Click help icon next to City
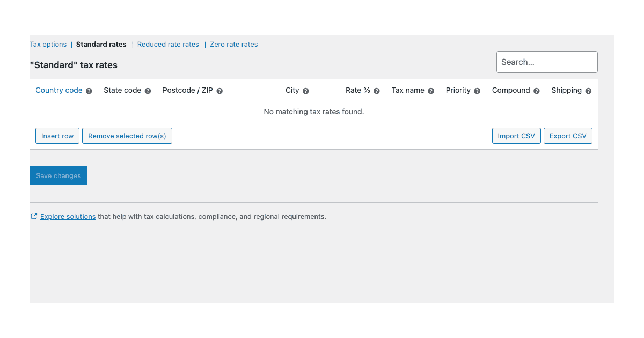The width and height of the screenshot is (644, 338). coord(306,91)
